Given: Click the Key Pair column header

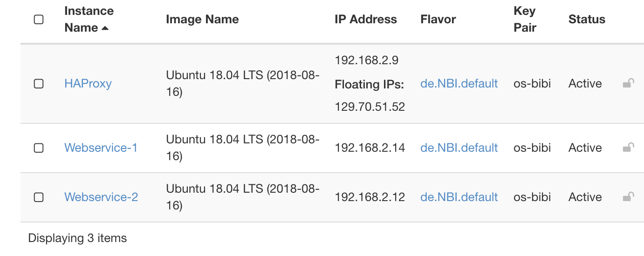Looking at the screenshot, I should 525,20.
